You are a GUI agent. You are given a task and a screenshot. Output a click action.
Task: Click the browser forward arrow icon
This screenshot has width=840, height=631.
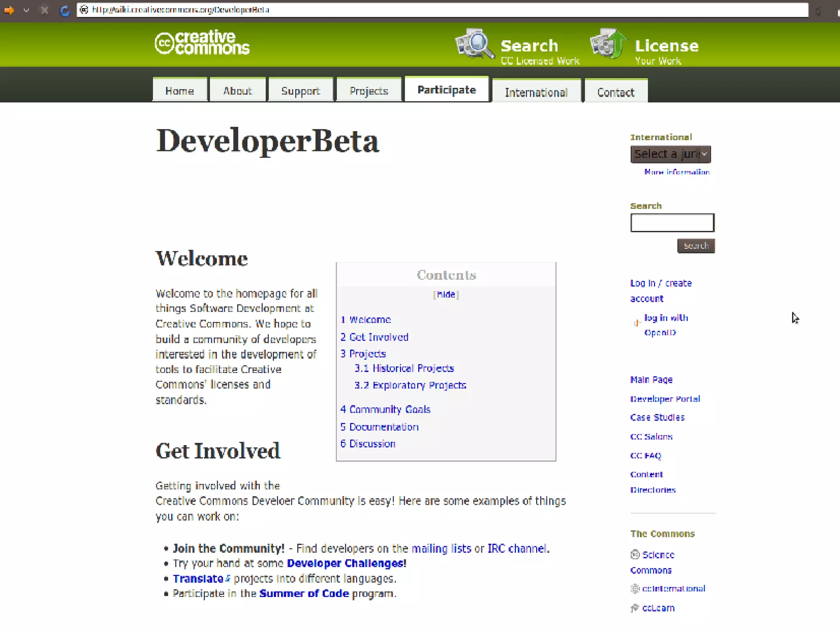pos(9,10)
